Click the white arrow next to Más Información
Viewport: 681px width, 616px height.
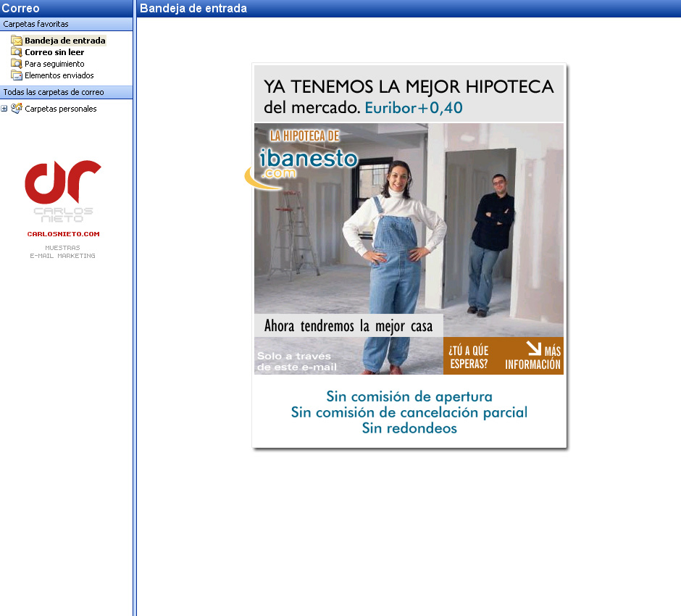(x=533, y=348)
